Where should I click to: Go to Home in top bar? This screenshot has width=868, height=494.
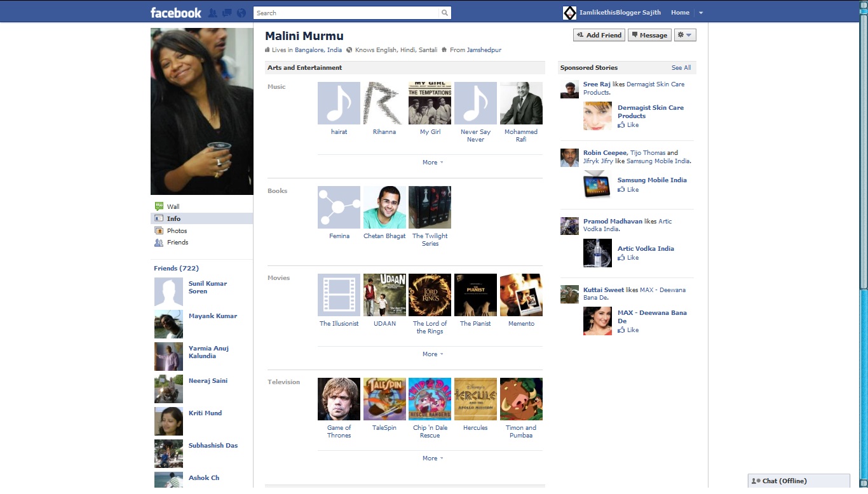[680, 13]
